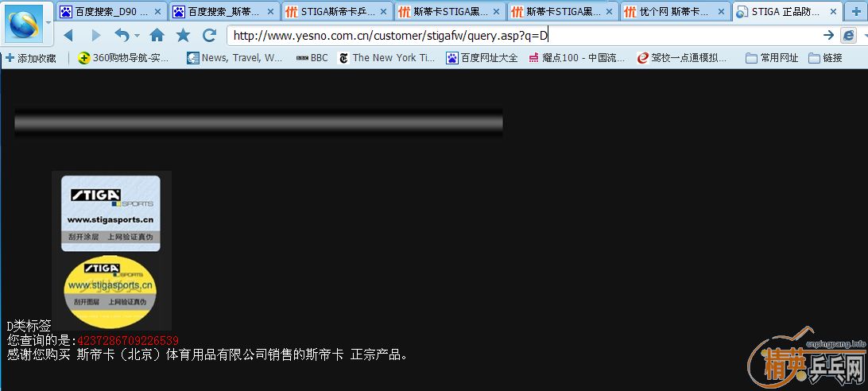Screen dimensions: 868x391
Task: Click 感谢您购买 verification result text
Action: click(x=209, y=354)
